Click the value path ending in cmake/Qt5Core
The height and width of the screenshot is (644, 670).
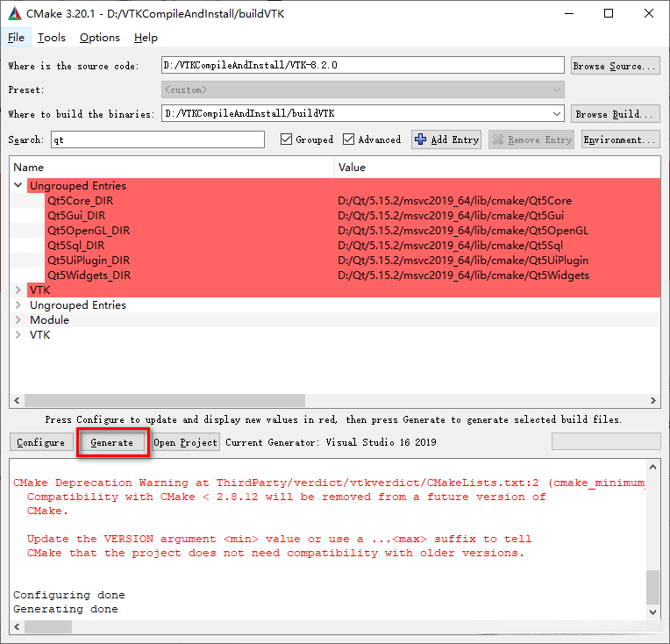click(x=454, y=201)
